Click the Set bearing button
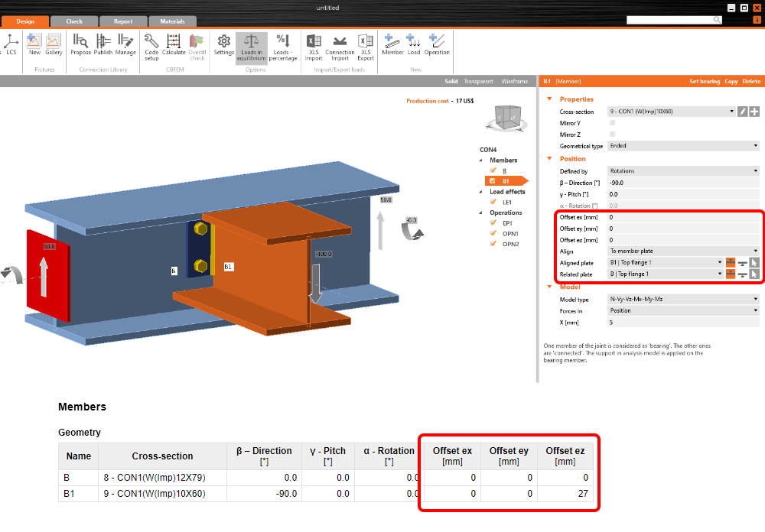The height and width of the screenshot is (532, 765). 704,81
